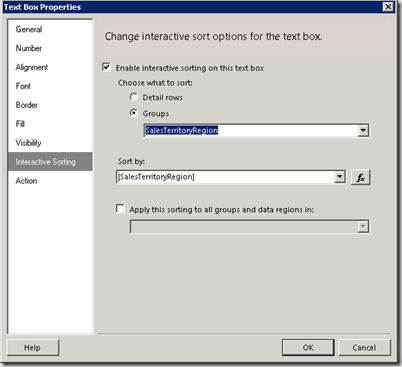Enable Apply this sorting to all groups checkbox

tap(120, 209)
